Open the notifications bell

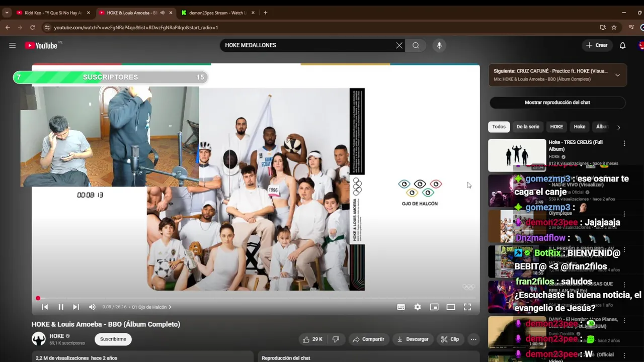[x=622, y=45]
